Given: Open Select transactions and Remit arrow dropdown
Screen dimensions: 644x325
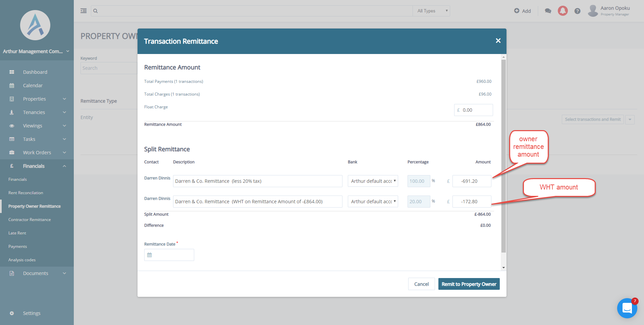Looking at the screenshot, I should pos(630,119).
